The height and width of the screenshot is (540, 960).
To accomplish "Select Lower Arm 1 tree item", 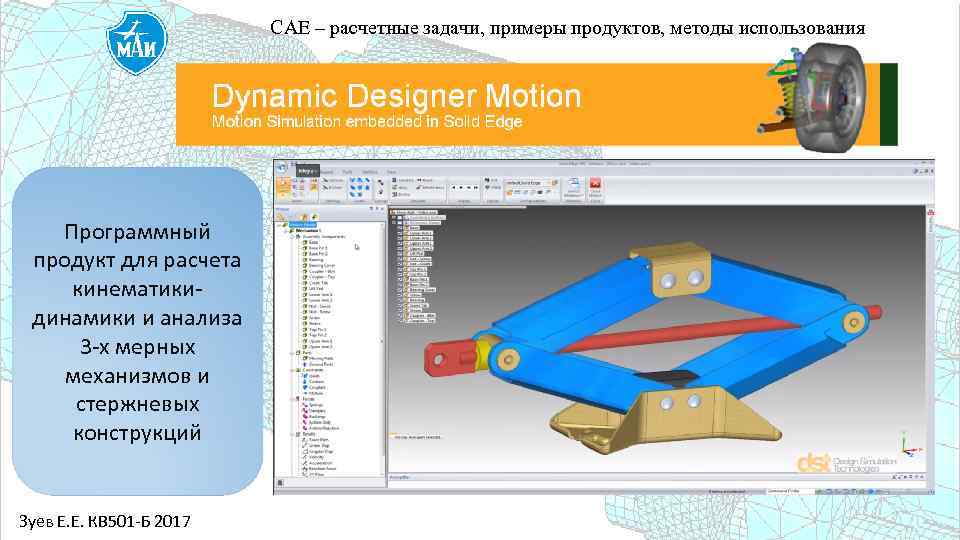I will [320, 294].
